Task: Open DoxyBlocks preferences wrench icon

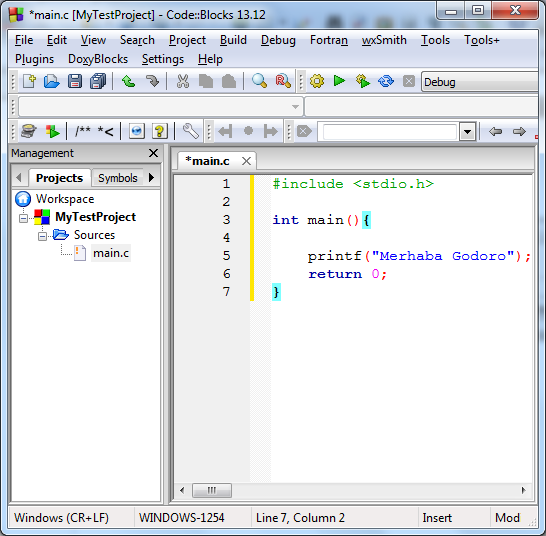Action: point(190,131)
